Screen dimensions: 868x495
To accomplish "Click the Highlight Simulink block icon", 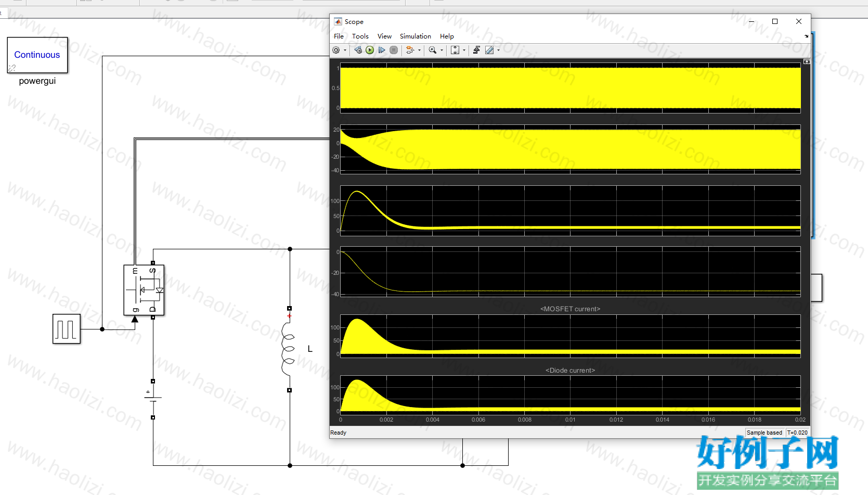I will (410, 50).
